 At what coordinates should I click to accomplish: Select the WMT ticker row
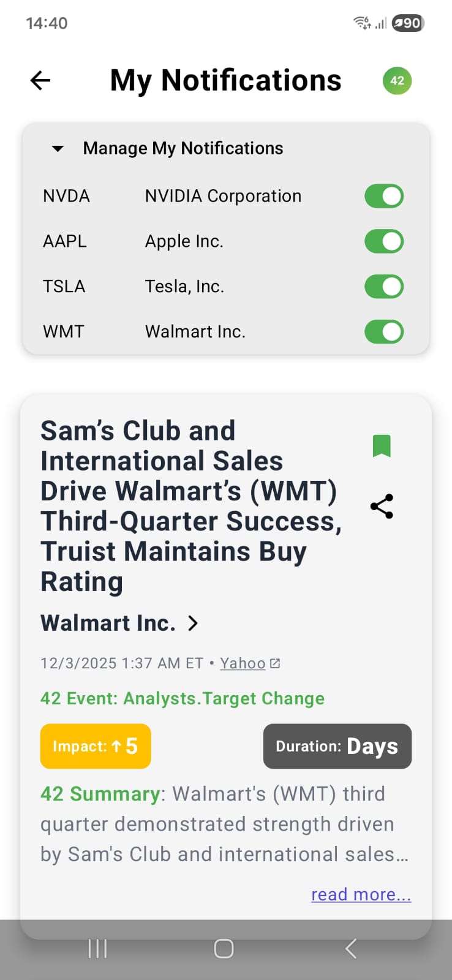coord(64,332)
